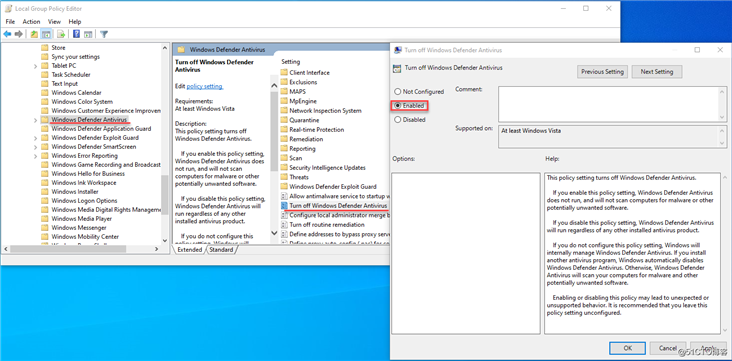
Task: Click the Previous Setting button
Action: 602,72
